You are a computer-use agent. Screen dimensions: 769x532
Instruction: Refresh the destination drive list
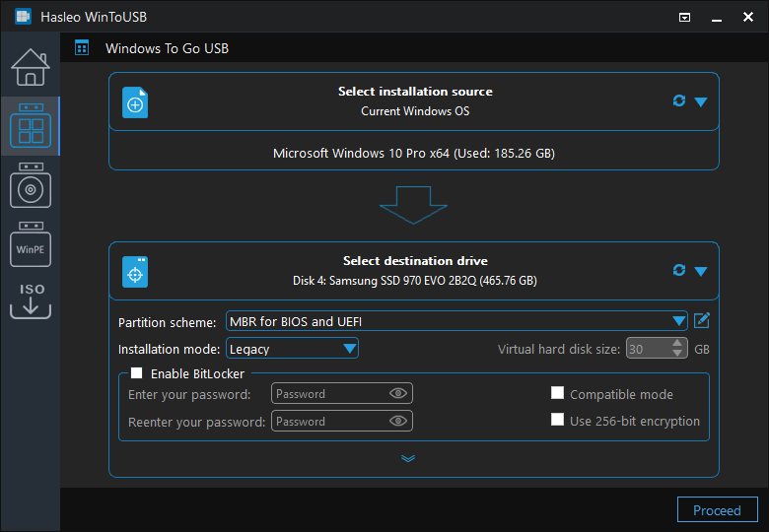click(x=678, y=270)
